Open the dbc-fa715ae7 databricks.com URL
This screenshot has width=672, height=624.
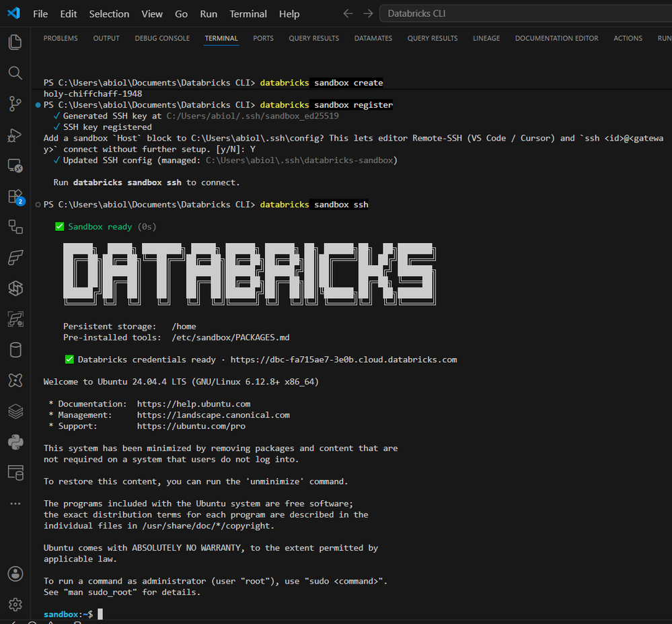coord(344,359)
